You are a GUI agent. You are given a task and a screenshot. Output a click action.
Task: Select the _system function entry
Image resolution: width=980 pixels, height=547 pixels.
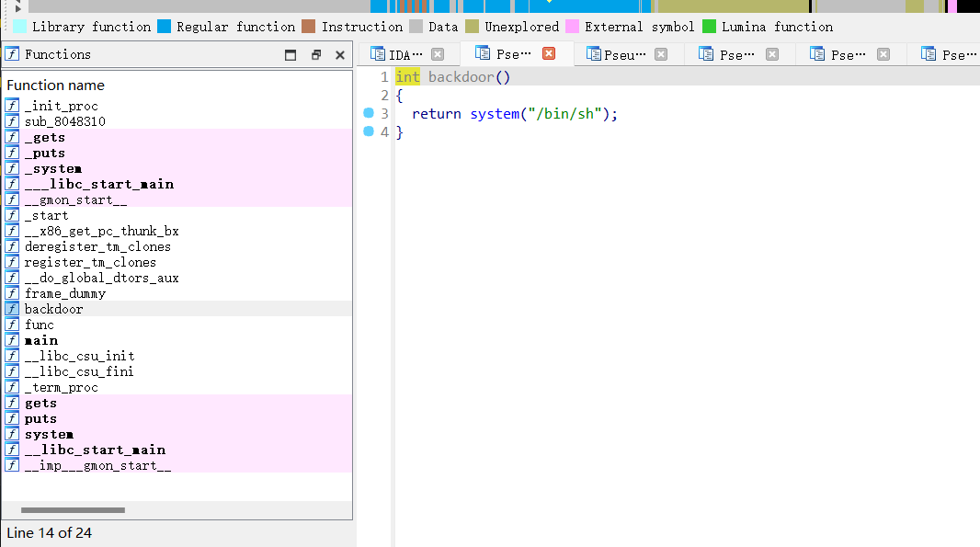pos(177,168)
